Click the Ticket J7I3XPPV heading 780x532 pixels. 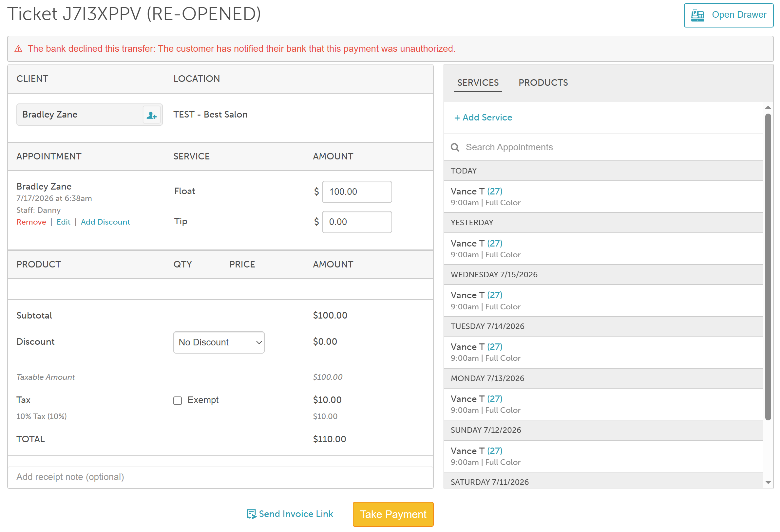[x=134, y=14]
